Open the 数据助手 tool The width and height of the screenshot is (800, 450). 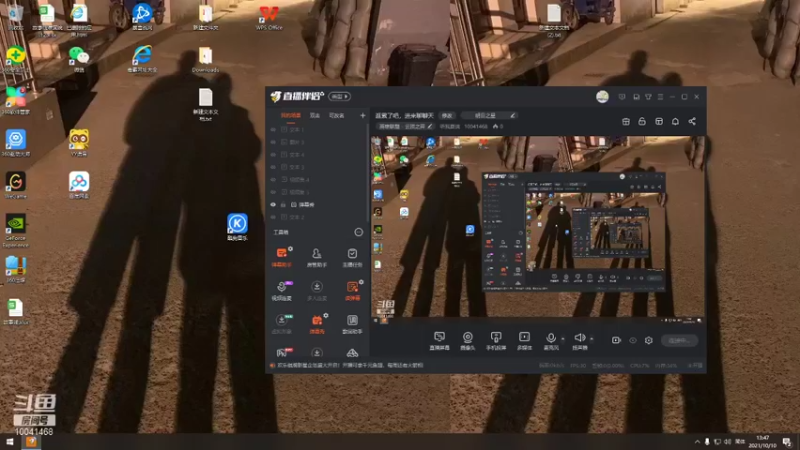[x=352, y=324]
